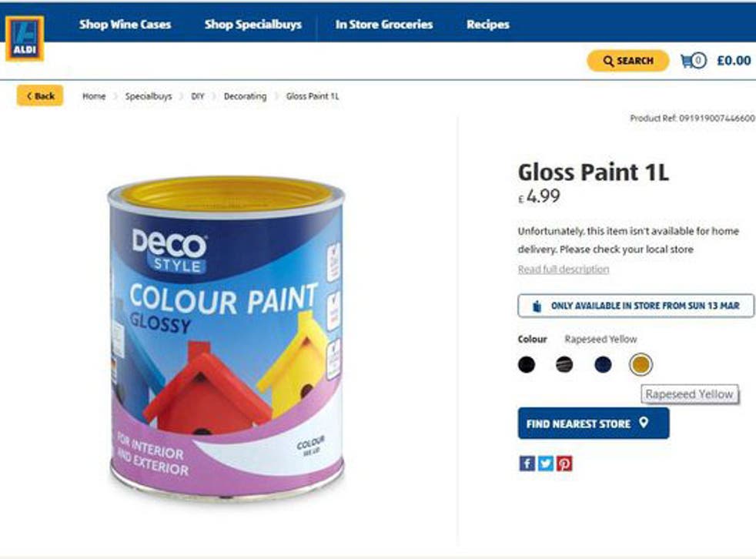Open the shopping cart icon
The image size is (756, 559).
coord(686,61)
